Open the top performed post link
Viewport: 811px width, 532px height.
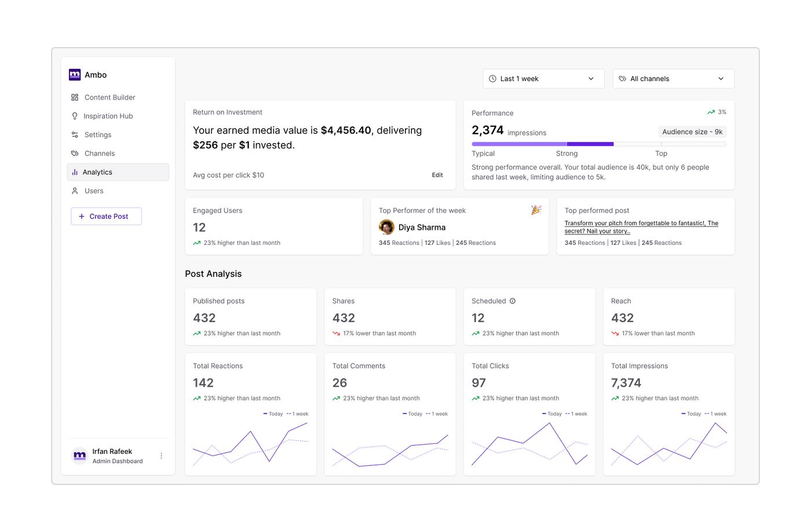click(x=641, y=227)
